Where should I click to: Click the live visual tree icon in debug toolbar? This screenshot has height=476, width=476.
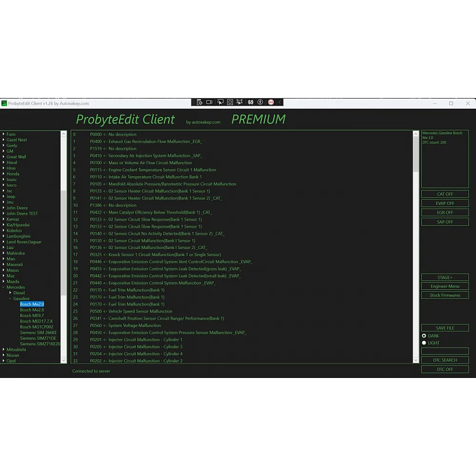click(199, 102)
